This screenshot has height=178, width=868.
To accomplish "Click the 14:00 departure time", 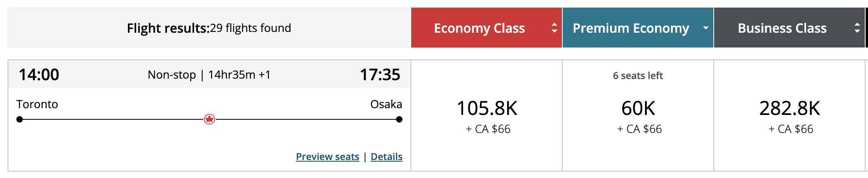I will click(x=39, y=75).
